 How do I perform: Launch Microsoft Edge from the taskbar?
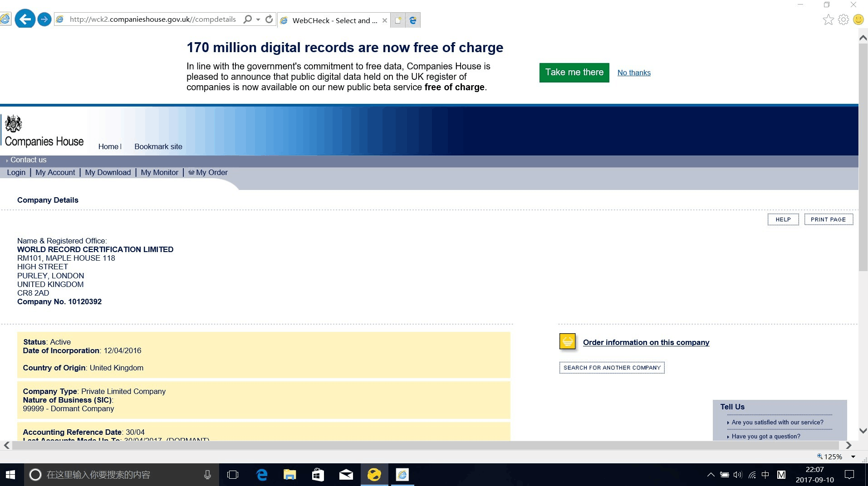tap(262, 475)
